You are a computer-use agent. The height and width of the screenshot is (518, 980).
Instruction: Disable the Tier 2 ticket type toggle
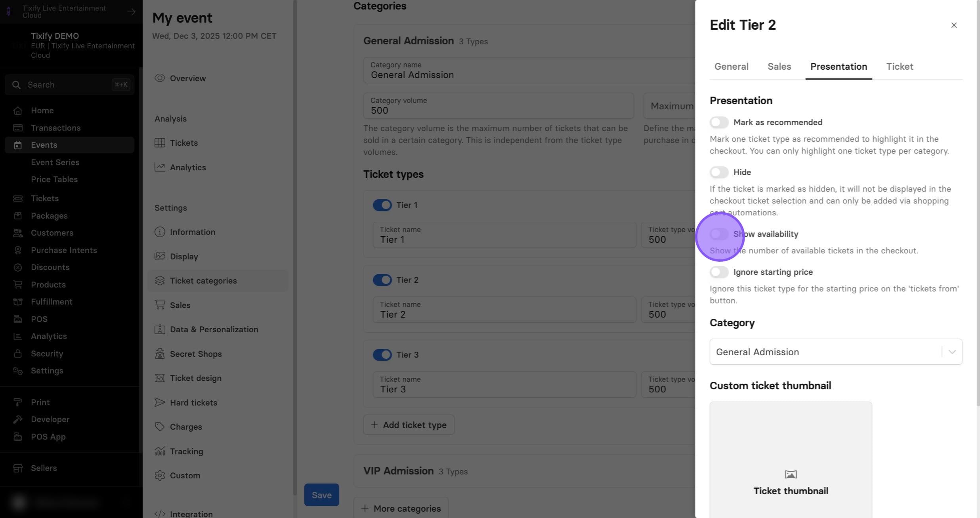coord(382,280)
